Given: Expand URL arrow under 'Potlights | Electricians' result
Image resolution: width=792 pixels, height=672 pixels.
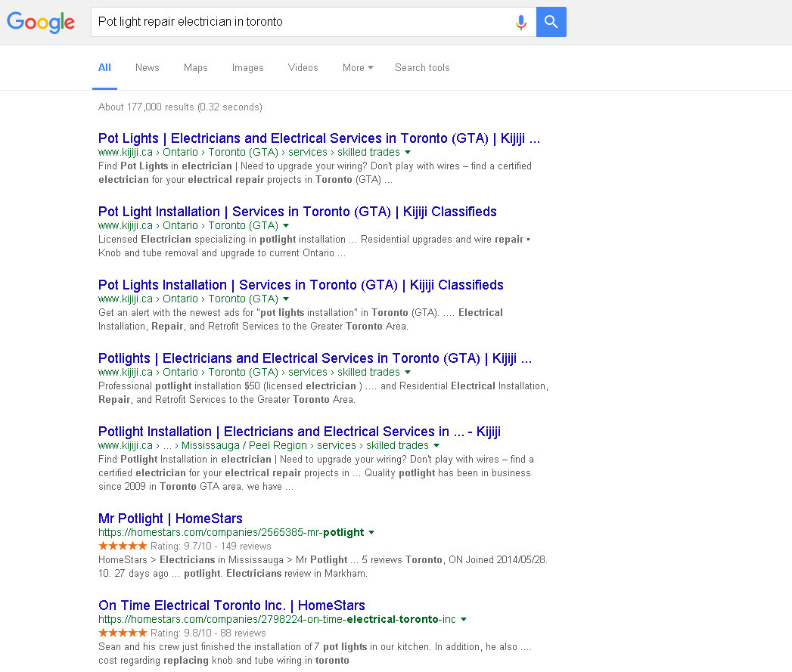Looking at the screenshot, I should point(408,372).
